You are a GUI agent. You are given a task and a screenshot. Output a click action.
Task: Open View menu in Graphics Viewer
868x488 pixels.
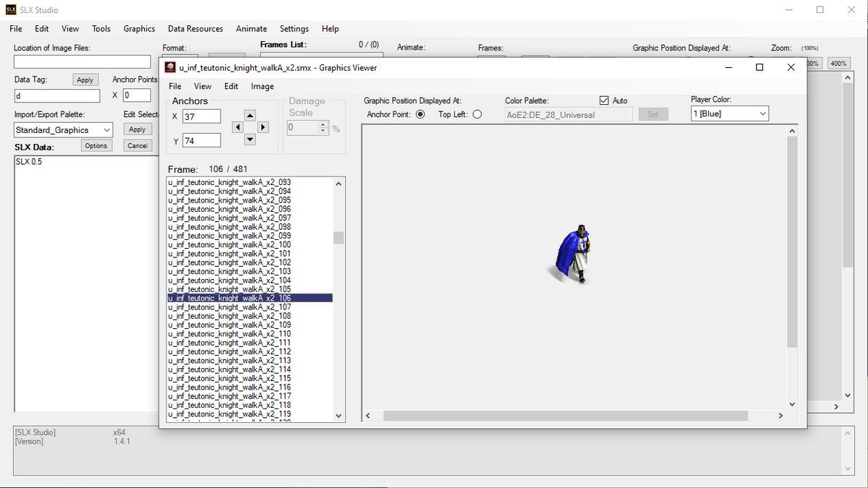(203, 86)
